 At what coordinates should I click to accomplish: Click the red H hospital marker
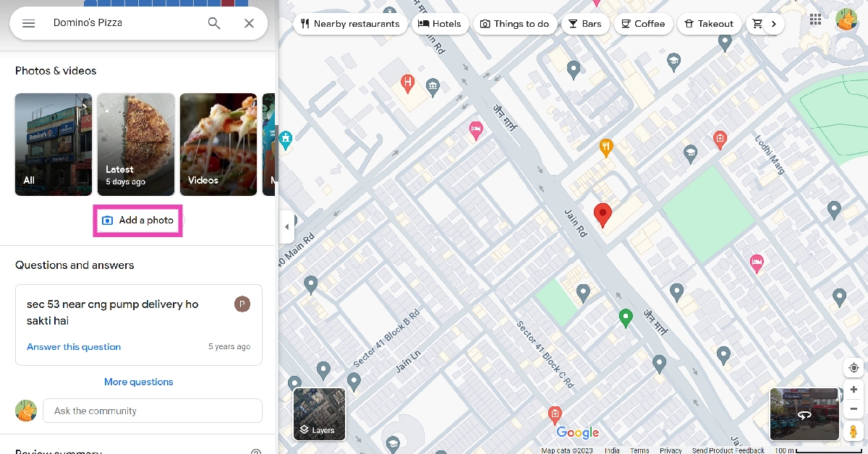click(x=408, y=83)
